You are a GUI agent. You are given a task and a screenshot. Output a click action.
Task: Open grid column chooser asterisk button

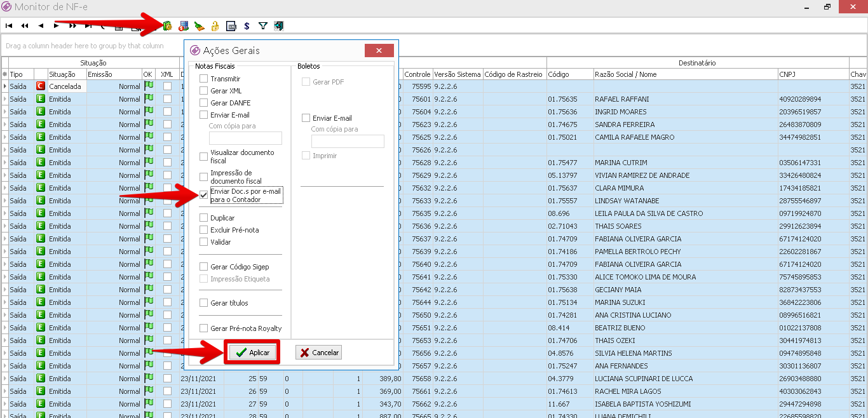click(x=4, y=74)
